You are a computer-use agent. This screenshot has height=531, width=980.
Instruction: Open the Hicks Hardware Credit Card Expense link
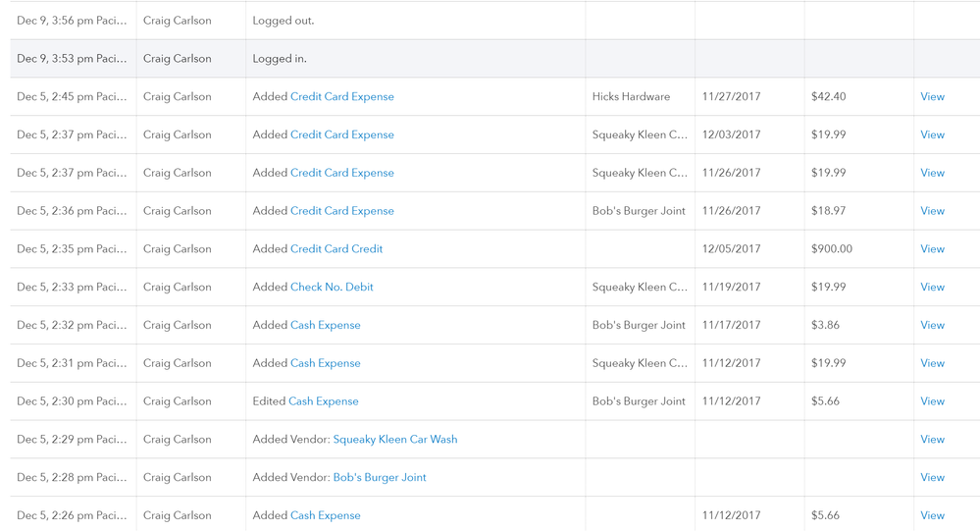(x=341, y=97)
